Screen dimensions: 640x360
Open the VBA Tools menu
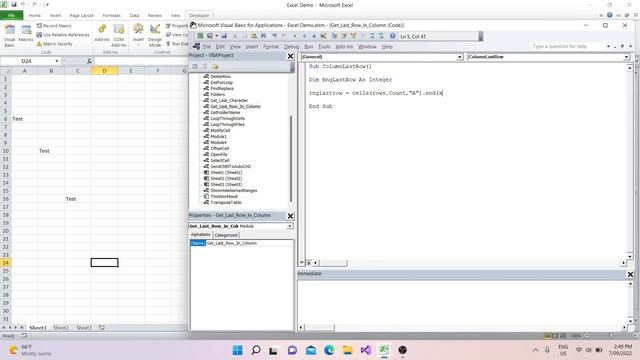[x=324, y=47]
